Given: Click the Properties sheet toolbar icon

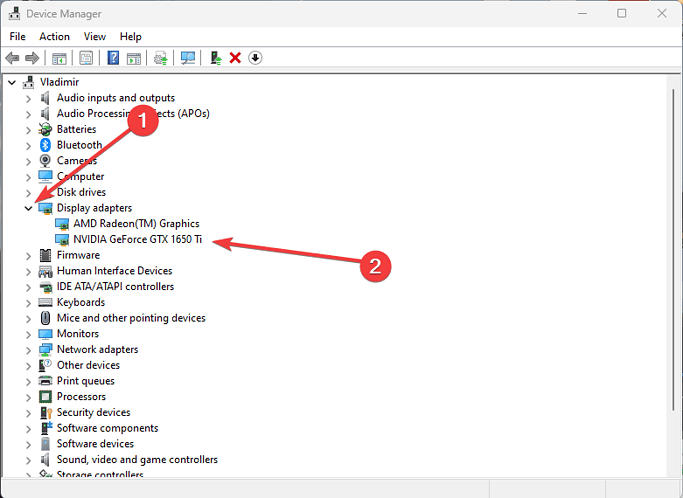Looking at the screenshot, I should (86, 58).
